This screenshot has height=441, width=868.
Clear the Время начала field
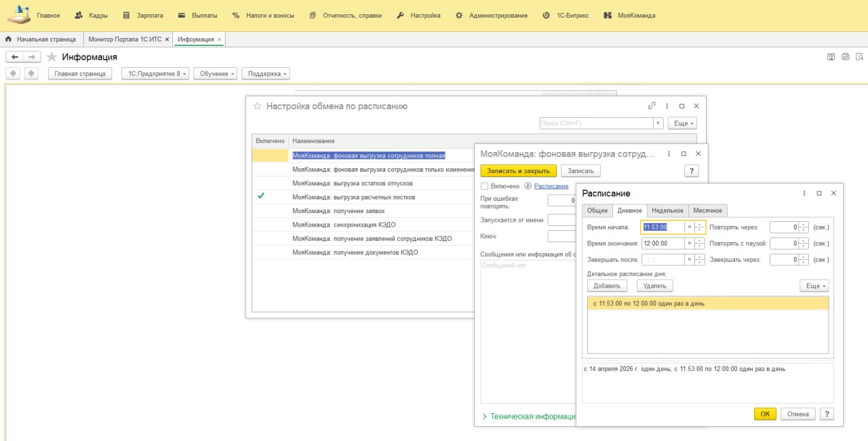click(x=690, y=227)
